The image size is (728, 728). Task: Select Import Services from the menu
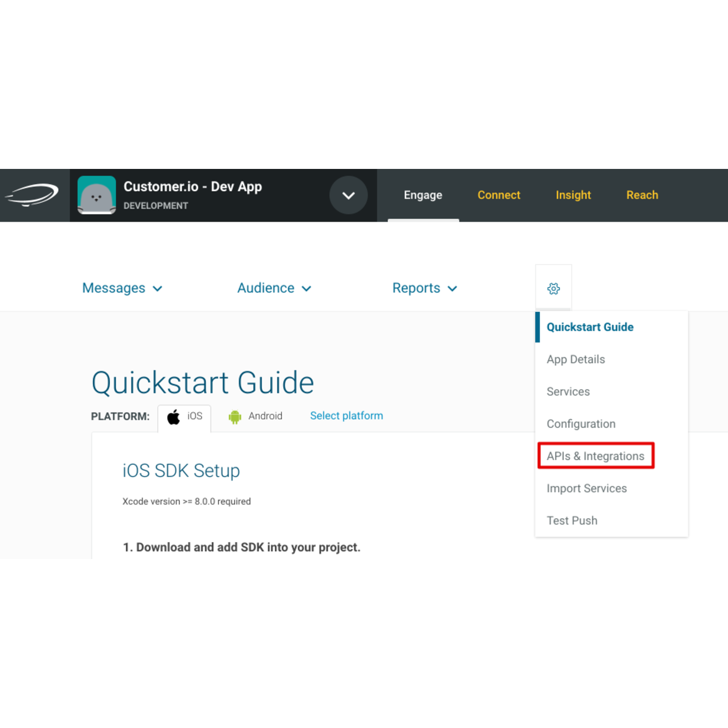(x=586, y=488)
